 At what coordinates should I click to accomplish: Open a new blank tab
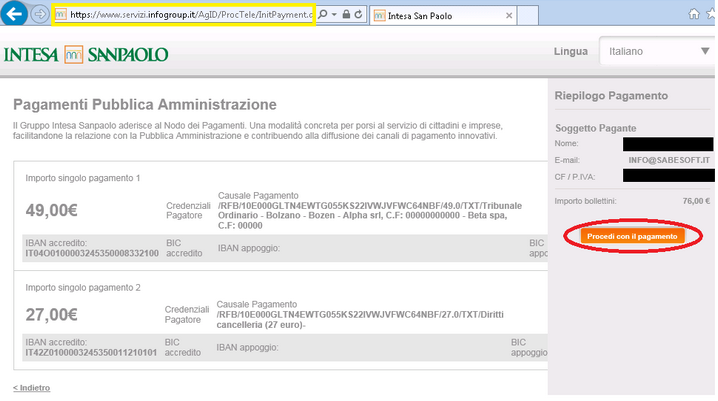pyautogui.click(x=528, y=16)
